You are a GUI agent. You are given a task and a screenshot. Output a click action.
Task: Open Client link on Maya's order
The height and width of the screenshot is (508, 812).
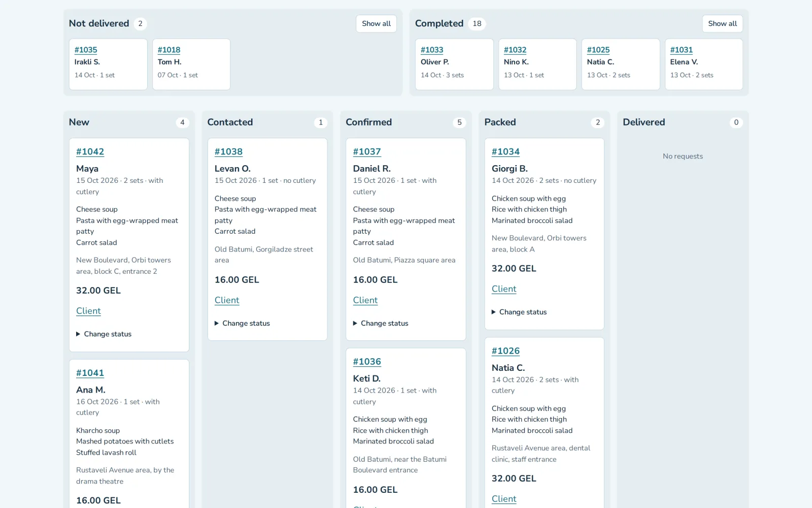(88, 311)
